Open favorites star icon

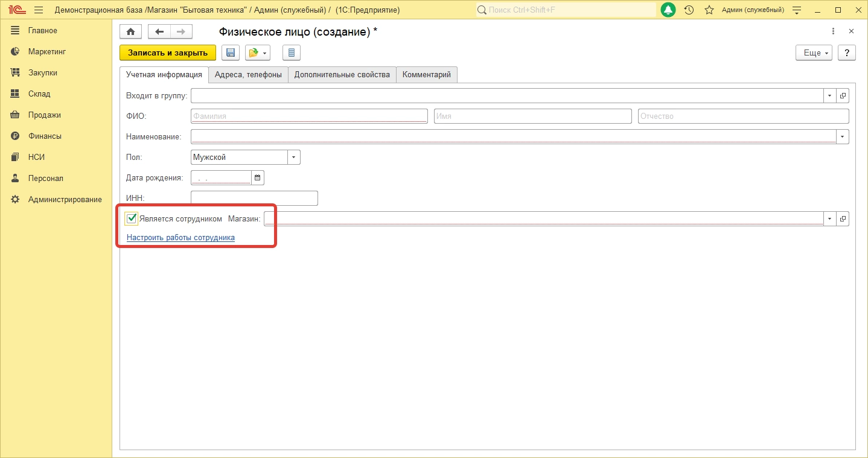point(709,10)
